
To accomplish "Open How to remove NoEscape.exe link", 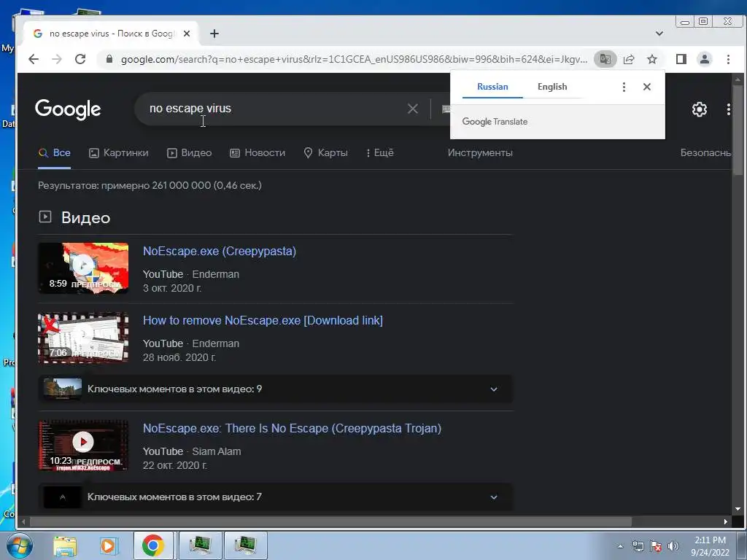I will pyautogui.click(x=263, y=321).
